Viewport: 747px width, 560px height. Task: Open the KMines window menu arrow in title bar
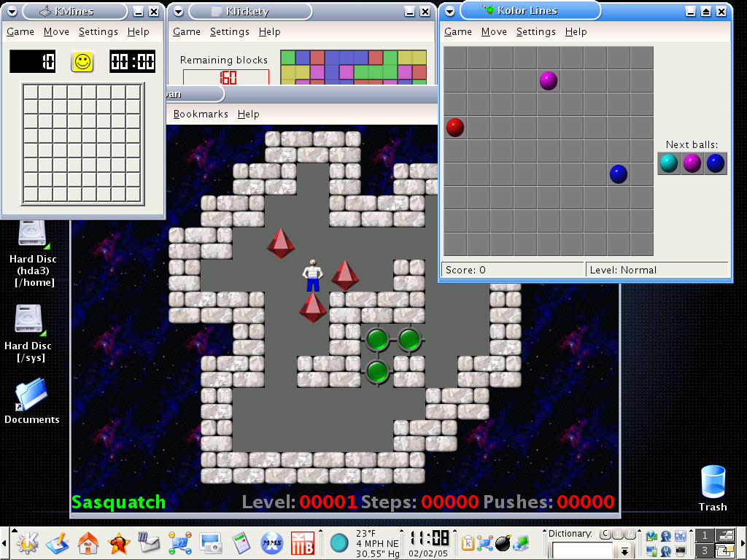[12, 12]
